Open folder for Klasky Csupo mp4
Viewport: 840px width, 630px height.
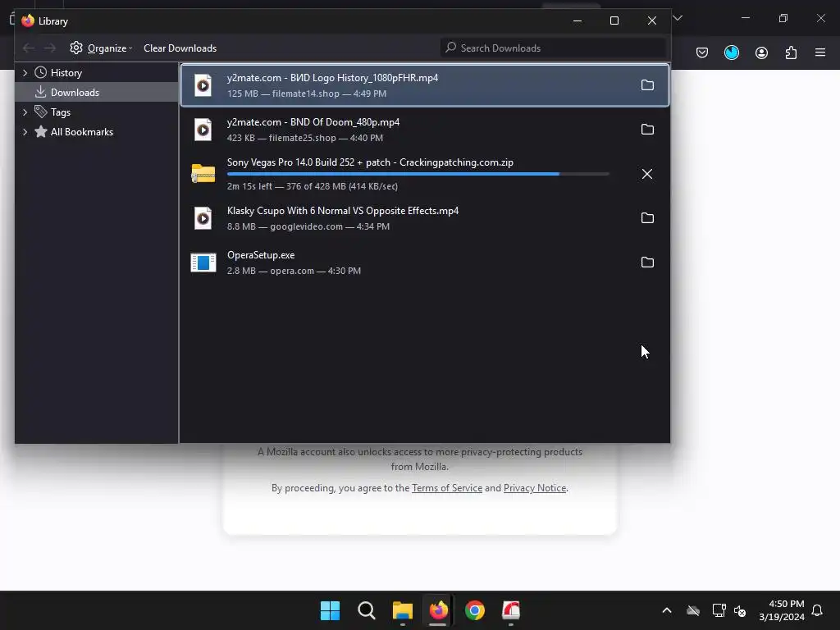click(647, 218)
